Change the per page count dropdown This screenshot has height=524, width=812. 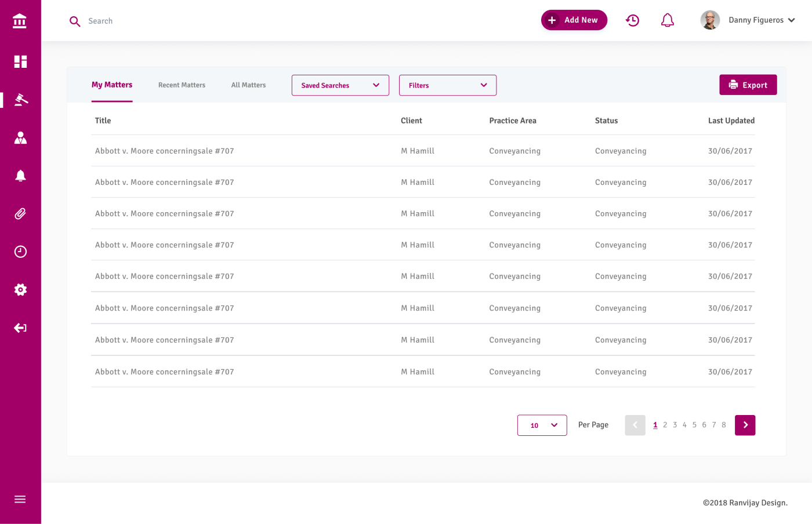(x=542, y=425)
